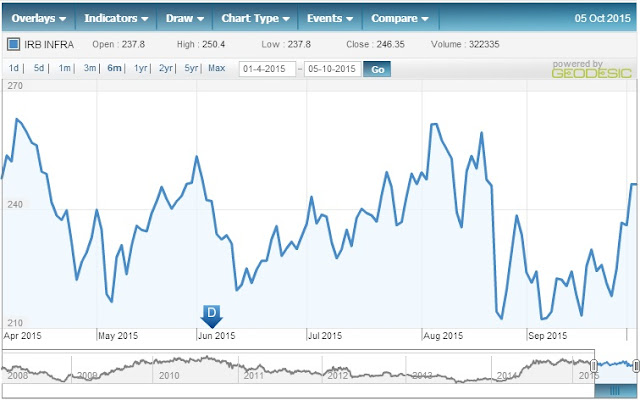Click the High : 250.4 value

201,44
